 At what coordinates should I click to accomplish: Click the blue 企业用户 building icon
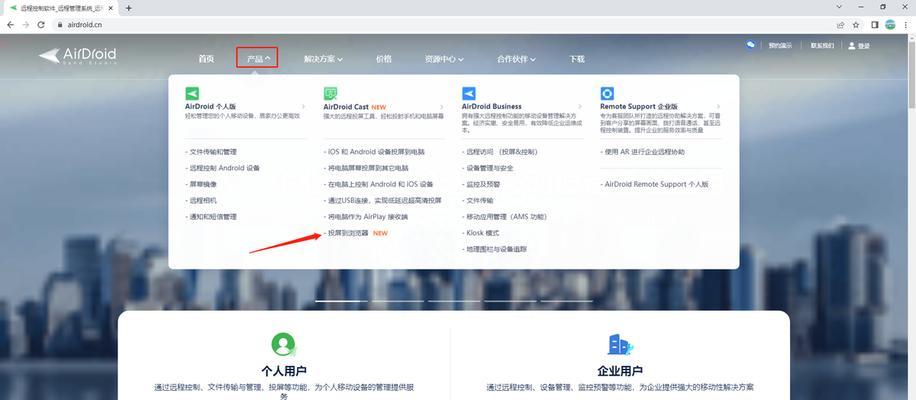click(x=620, y=345)
